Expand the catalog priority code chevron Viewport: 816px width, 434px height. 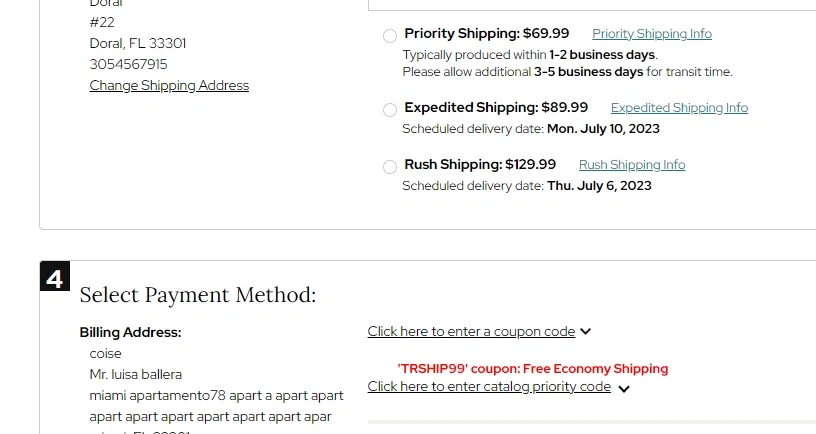coord(624,389)
